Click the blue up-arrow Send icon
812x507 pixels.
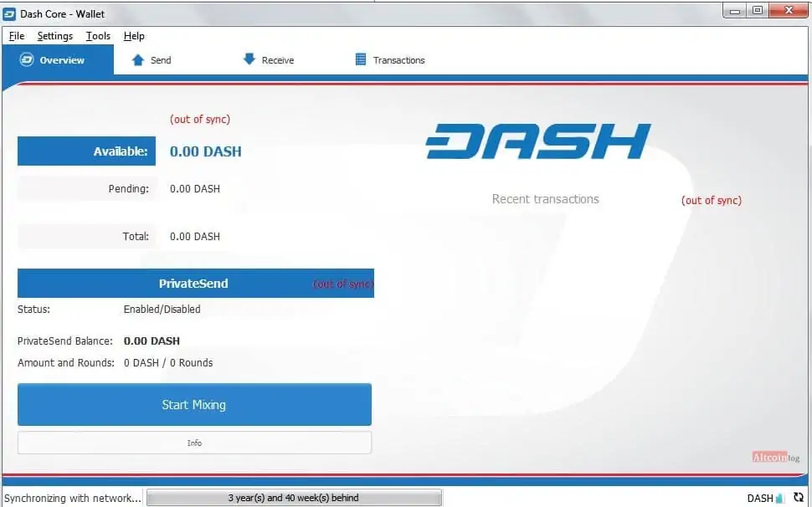coord(138,60)
